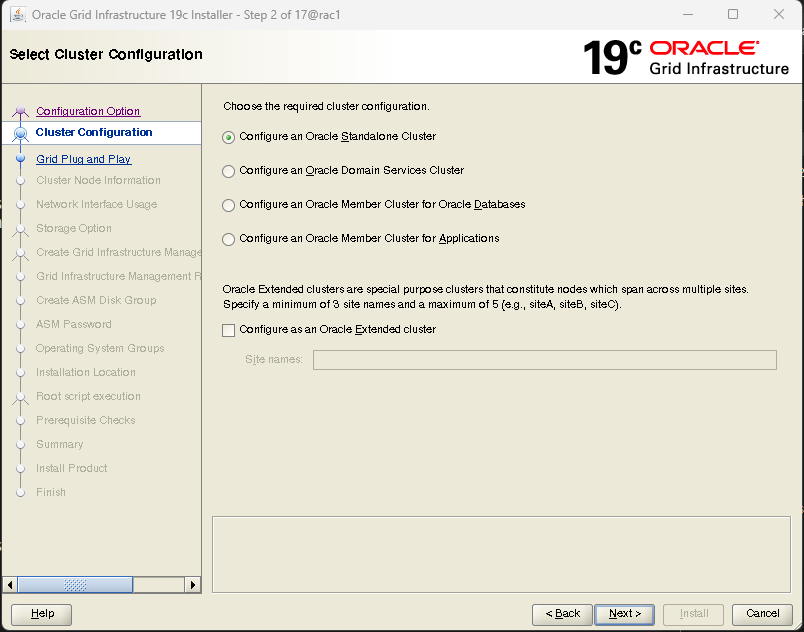This screenshot has width=804, height=632.
Task: Go back with the Back button
Action: tap(562, 614)
